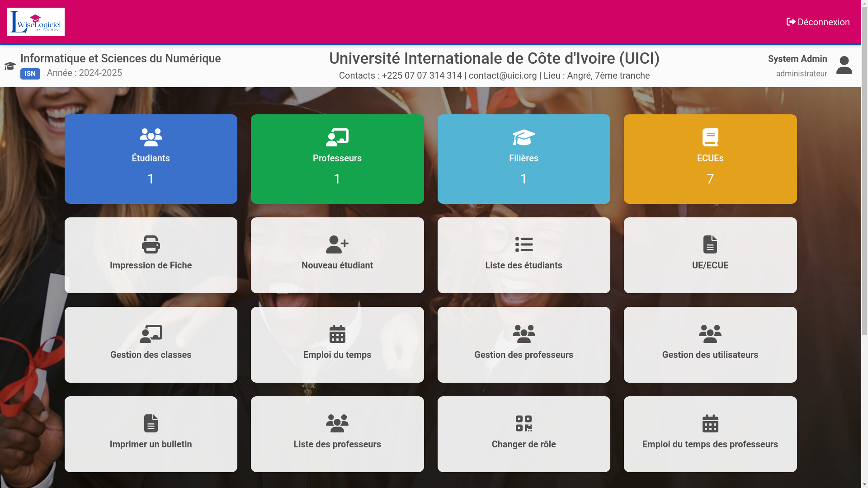Screen dimensions: 868x488
Task: Select the blue Étudiants counter card
Action: (x=151, y=159)
